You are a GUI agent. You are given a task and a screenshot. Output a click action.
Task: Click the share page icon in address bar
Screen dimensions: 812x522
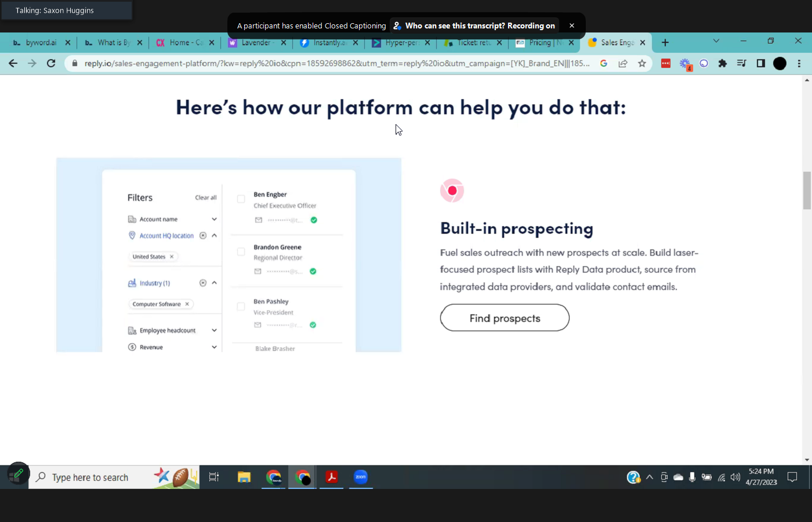[x=623, y=63]
